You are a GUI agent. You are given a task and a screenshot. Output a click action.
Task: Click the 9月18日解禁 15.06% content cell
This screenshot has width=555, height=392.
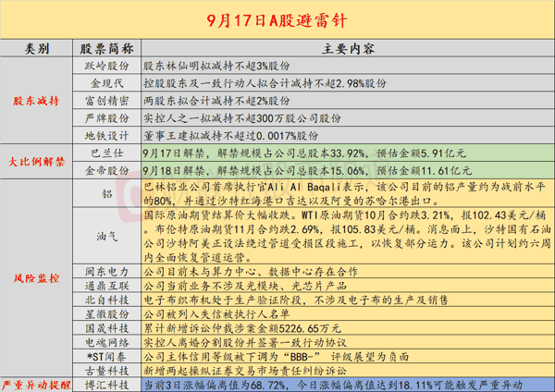point(348,170)
